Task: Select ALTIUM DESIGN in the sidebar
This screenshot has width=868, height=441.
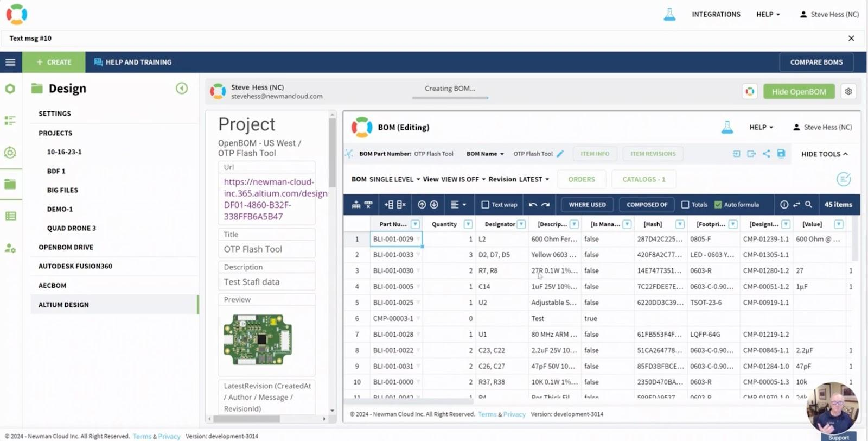Action: (114, 305)
